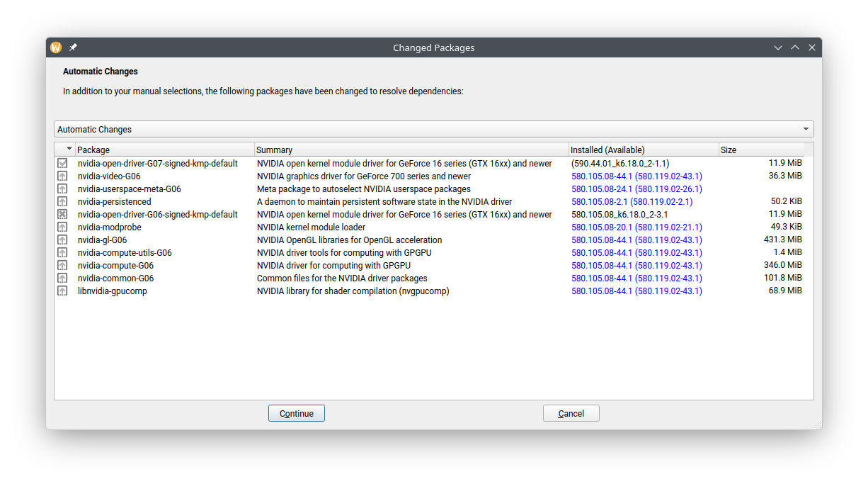Click the status icon beside nvidia-persistenced
Image resolution: width=868 pixels, height=484 pixels.
pyautogui.click(x=62, y=202)
